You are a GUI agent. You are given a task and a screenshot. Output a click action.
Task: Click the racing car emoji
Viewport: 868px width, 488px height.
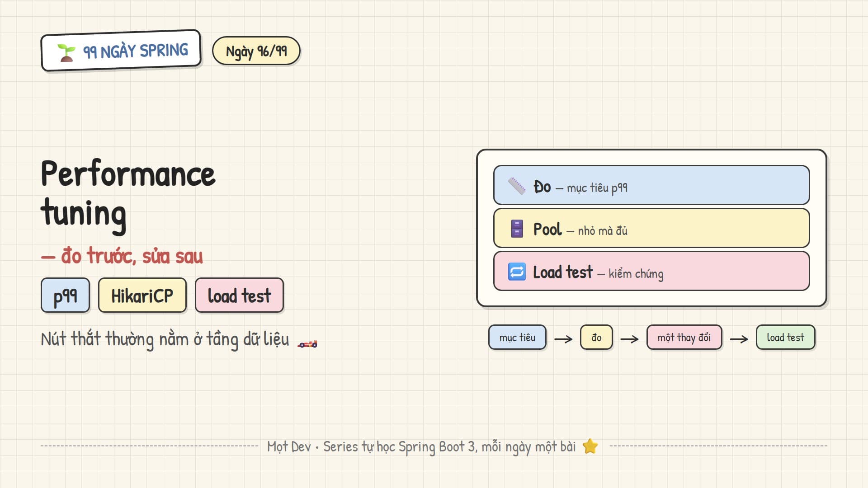click(x=307, y=344)
